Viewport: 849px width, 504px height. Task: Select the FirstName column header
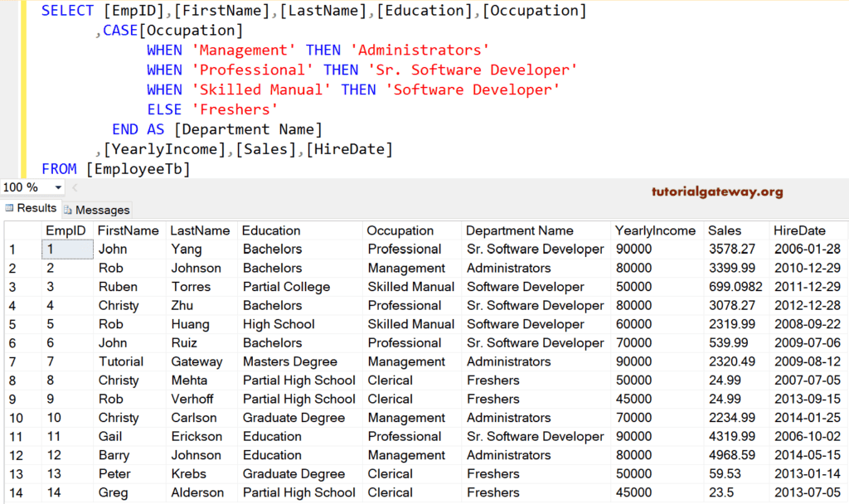[x=129, y=230]
